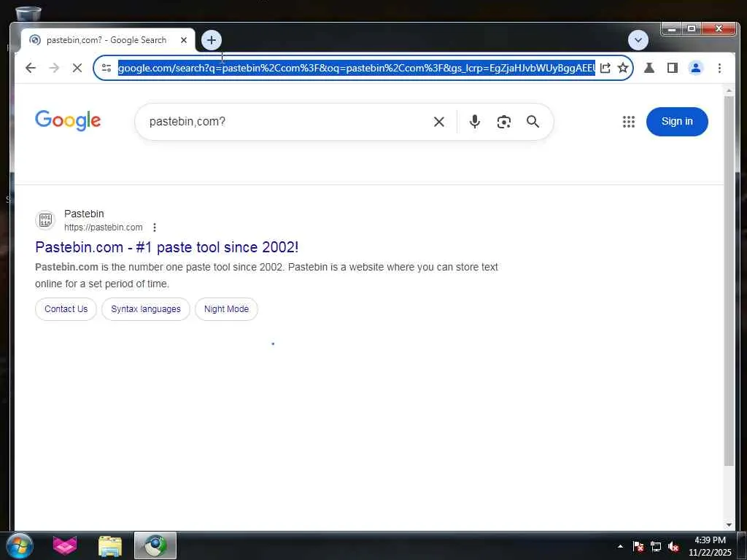The width and height of the screenshot is (747, 560).
Task: Open the Night Mode sitelink
Action: click(226, 309)
